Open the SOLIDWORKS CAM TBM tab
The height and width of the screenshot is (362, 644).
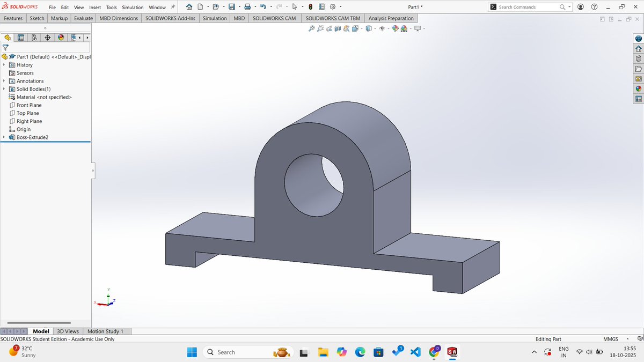point(333,18)
